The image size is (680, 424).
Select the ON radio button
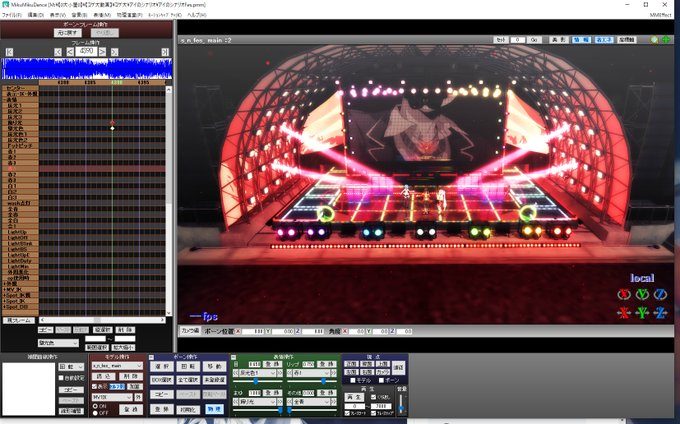pyautogui.click(x=95, y=406)
